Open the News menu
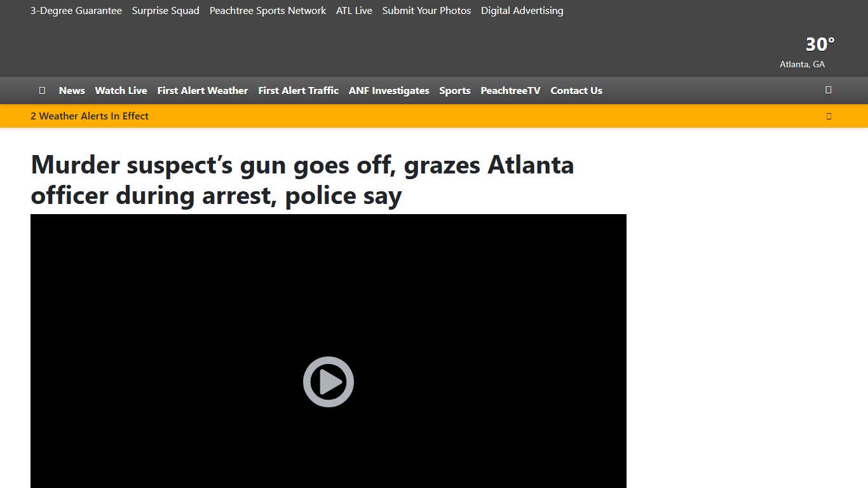 (x=71, y=90)
